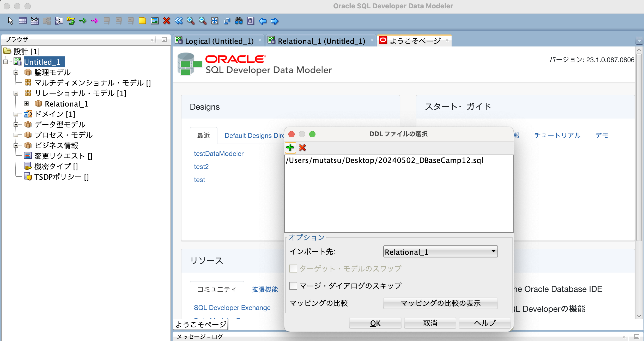The image size is (644, 341).
Task: Enable the マージ・ダイアログのスキップ checkbox
Action: [x=293, y=286]
